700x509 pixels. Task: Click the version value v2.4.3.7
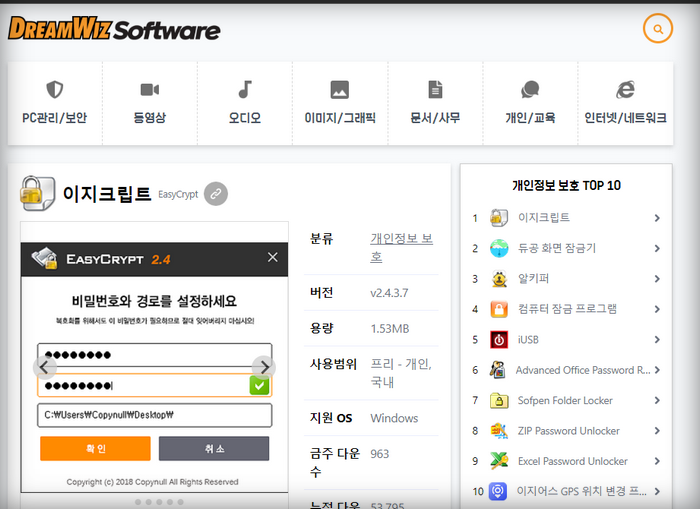tap(389, 293)
